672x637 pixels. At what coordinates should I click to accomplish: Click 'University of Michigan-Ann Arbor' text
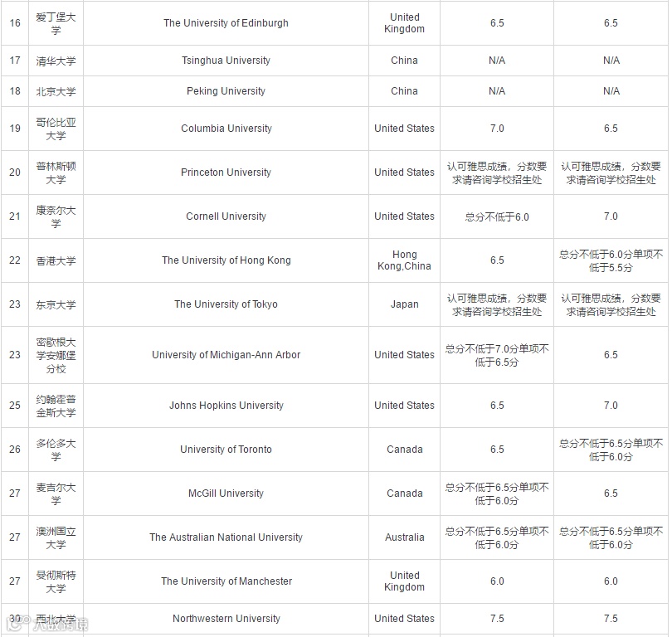pos(226,355)
